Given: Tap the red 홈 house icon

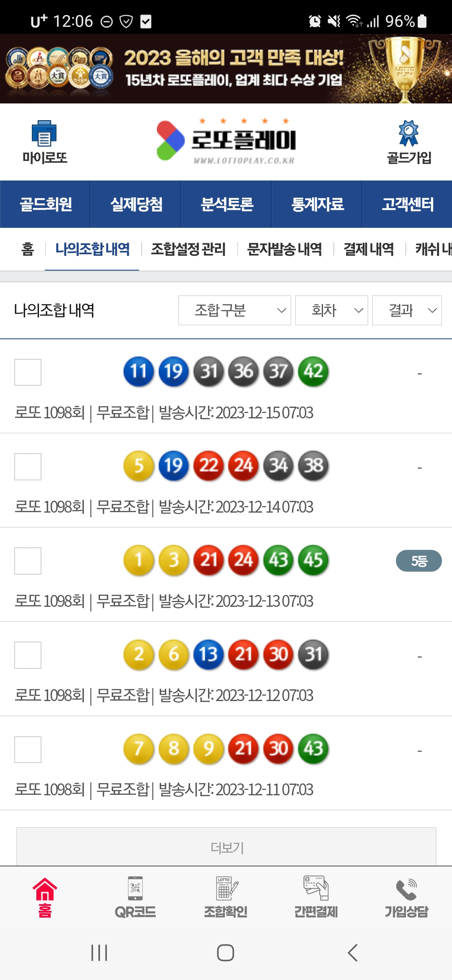Looking at the screenshot, I should point(45,890).
